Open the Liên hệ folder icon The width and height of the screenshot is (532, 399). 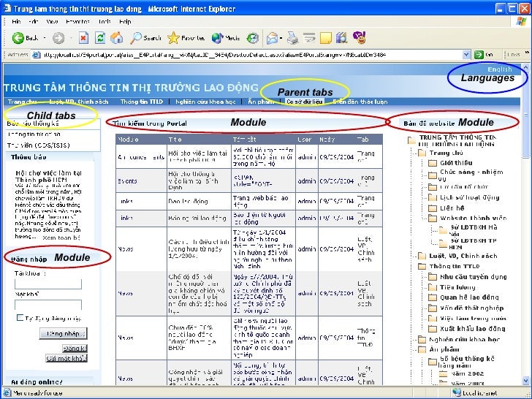tap(433, 208)
